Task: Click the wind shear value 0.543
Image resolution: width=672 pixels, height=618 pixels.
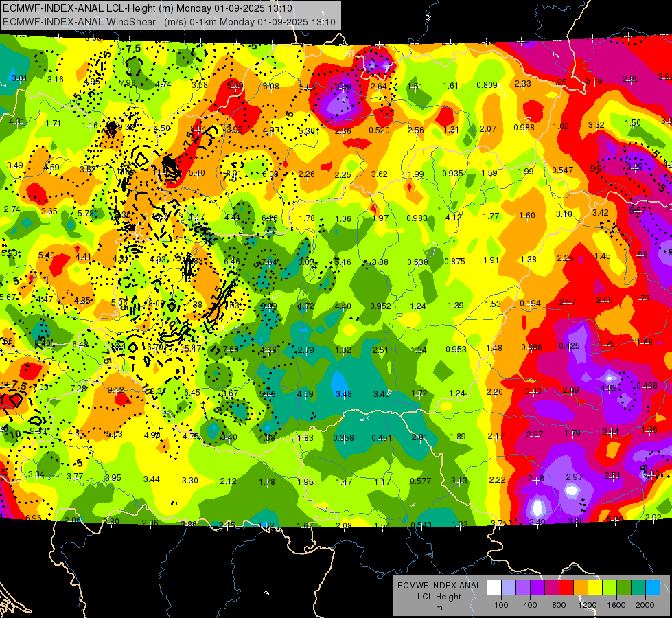Action: click(x=421, y=525)
